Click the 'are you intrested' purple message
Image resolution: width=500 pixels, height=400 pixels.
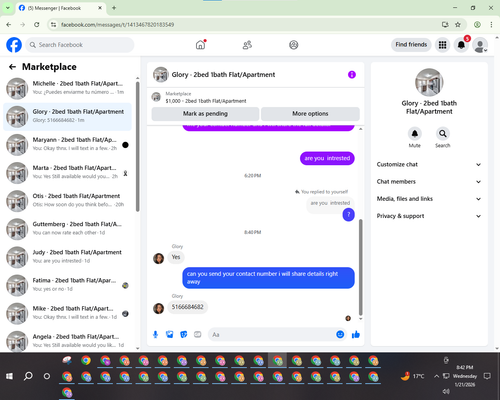pyautogui.click(x=327, y=158)
